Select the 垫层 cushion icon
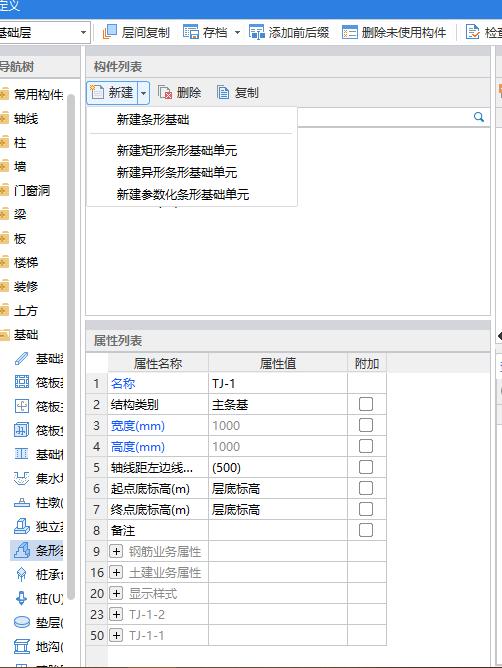 click(x=22, y=622)
